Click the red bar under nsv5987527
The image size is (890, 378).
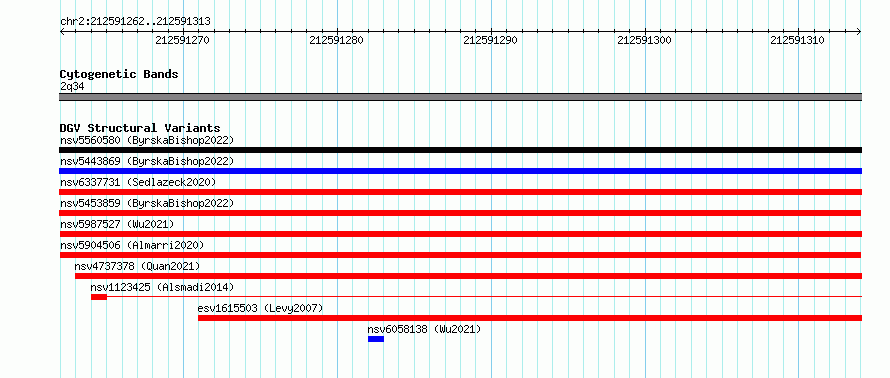460,234
